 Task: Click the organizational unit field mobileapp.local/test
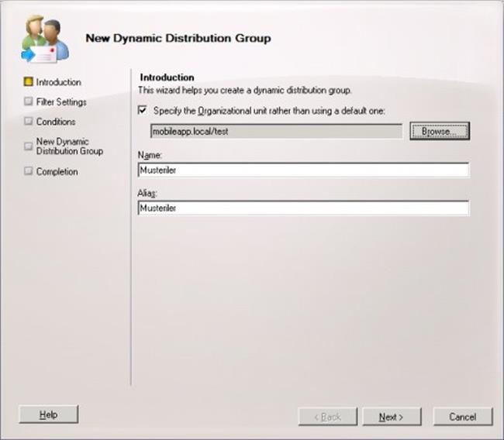click(x=276, y=131)
